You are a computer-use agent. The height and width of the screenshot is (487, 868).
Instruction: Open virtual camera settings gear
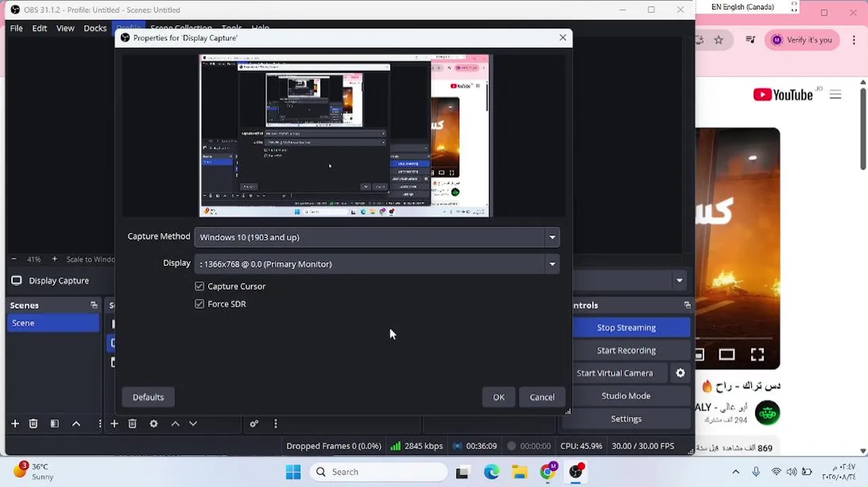pos(681,373)
